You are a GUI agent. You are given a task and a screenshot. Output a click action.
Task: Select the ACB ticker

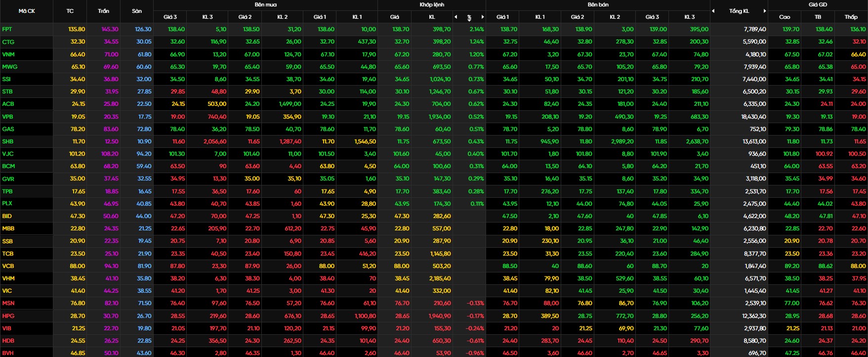point(8,104)
